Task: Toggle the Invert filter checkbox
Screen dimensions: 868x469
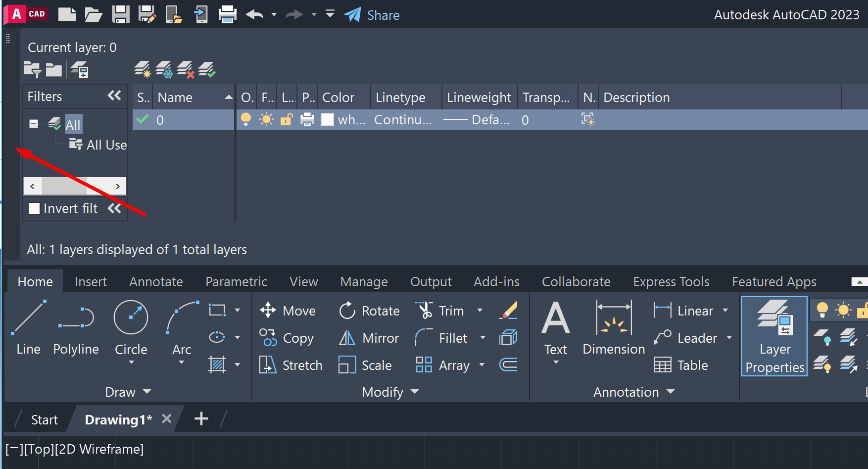Action: pyautogui.click(x=34, y=208)
